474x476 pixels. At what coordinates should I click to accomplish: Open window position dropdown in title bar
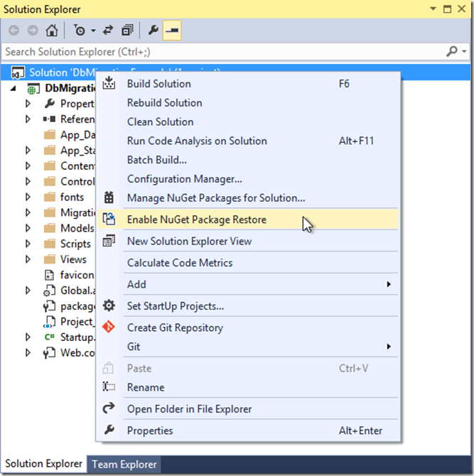[x=433, y=9]
